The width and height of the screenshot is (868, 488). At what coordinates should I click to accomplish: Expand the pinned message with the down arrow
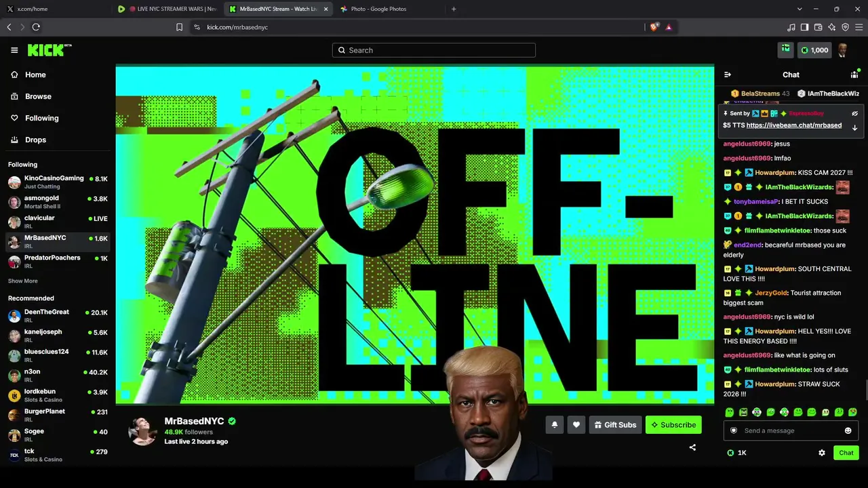[854, 127]
